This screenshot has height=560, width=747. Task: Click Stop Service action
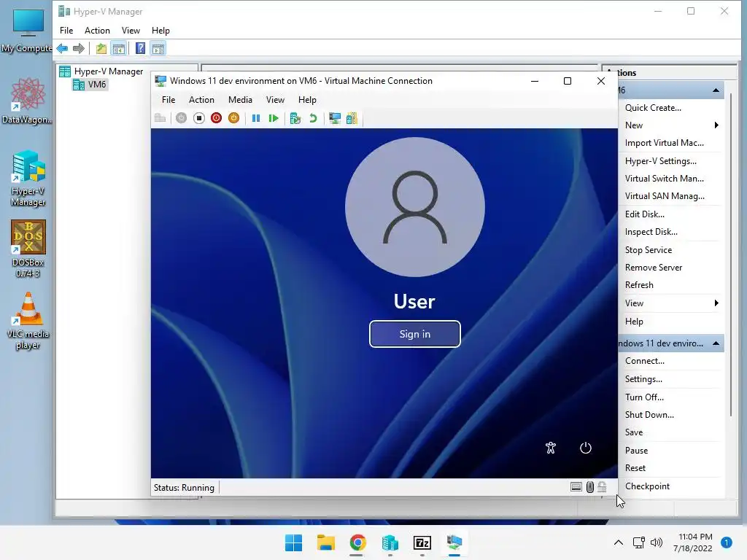click(x=649, y=250)
